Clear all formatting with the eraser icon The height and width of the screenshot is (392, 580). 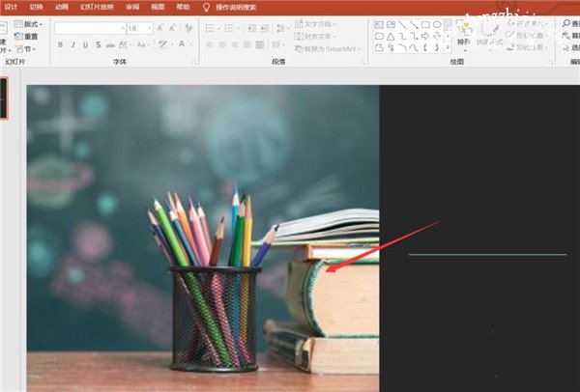[188, 28]
